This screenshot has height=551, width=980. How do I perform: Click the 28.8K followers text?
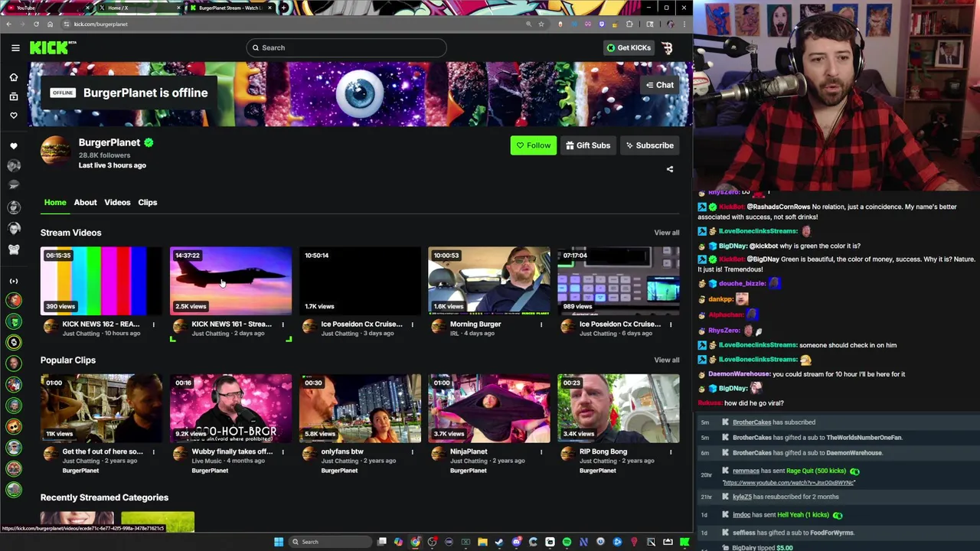(x=104, y=155)
